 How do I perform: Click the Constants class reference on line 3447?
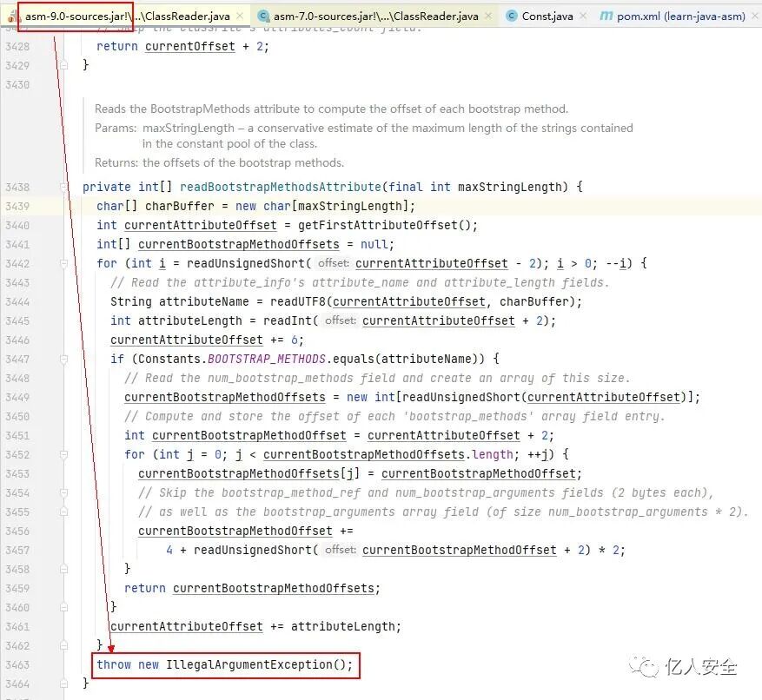[x=169, y=359]
